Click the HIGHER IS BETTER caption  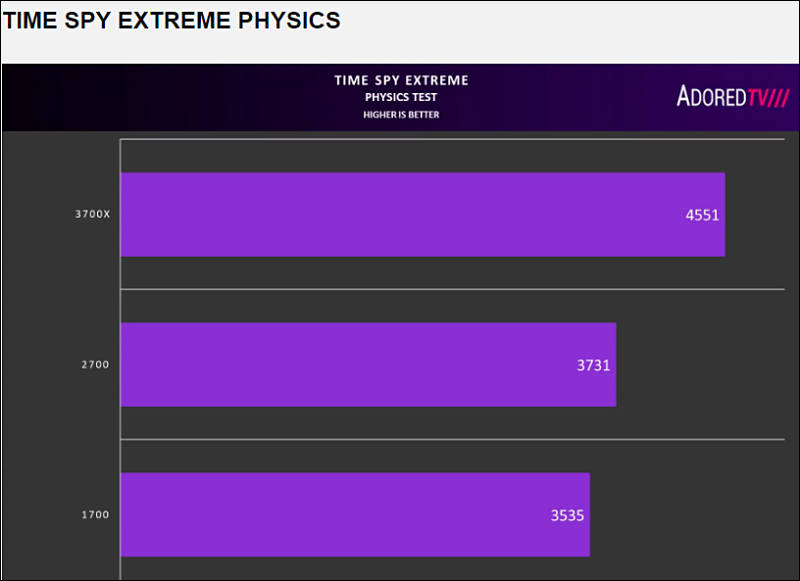click(x=401, y=115)
